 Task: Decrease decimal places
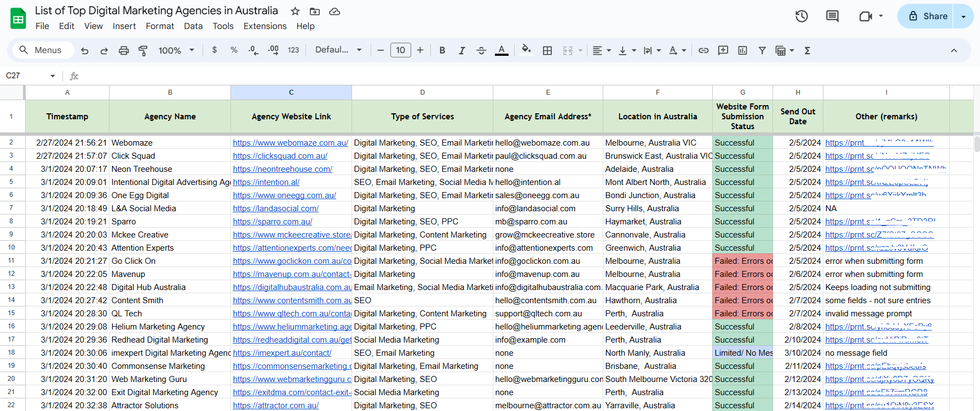pos(253,50)
